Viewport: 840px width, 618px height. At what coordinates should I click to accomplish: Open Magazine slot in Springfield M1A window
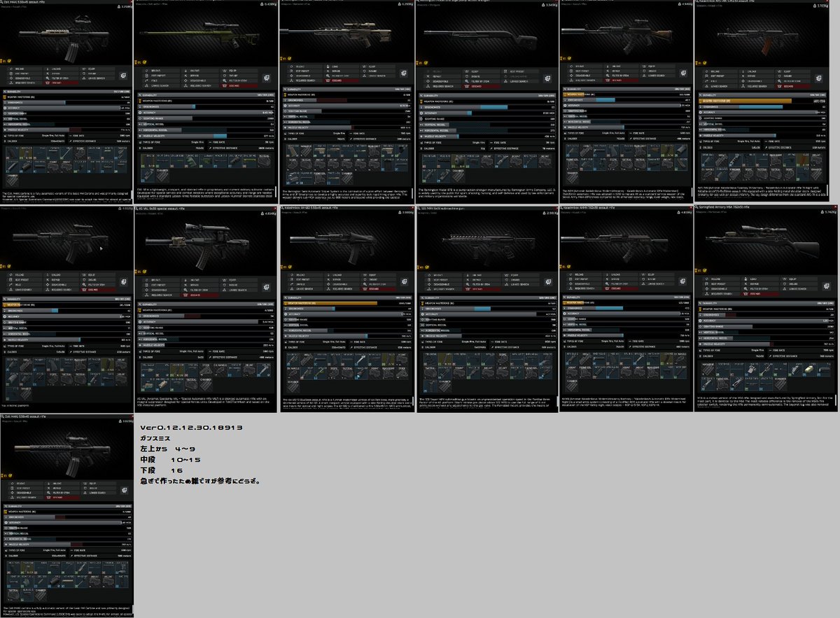click(708, 370)
